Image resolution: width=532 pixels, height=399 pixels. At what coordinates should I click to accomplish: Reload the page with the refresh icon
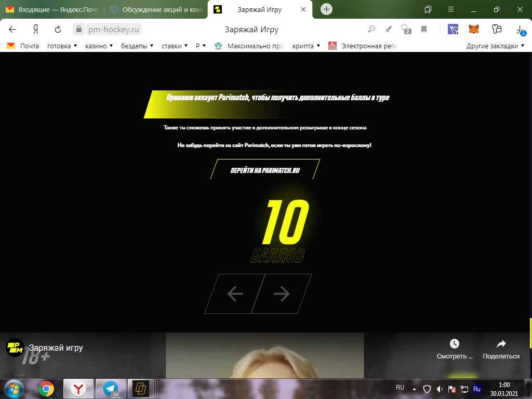tap(58, 30)
